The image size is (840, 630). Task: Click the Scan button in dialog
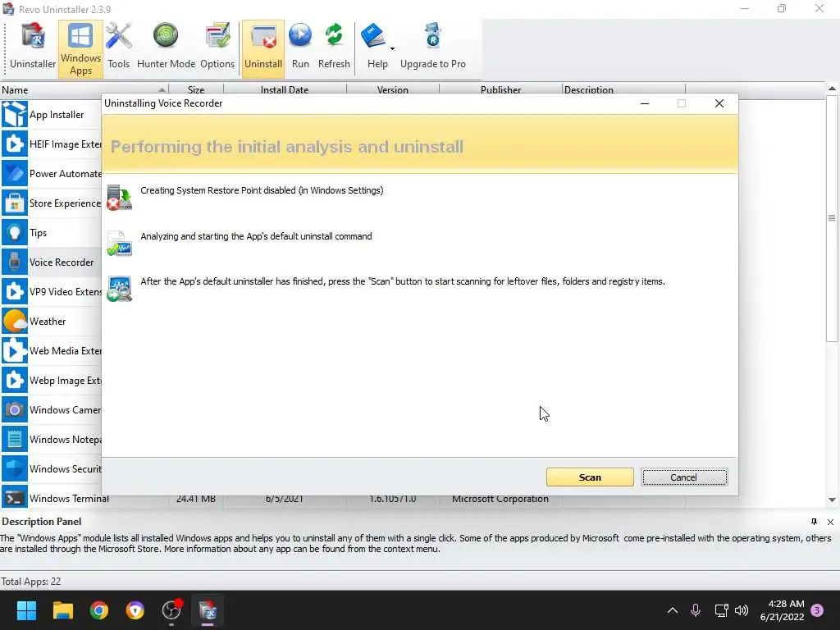(590, 477)
